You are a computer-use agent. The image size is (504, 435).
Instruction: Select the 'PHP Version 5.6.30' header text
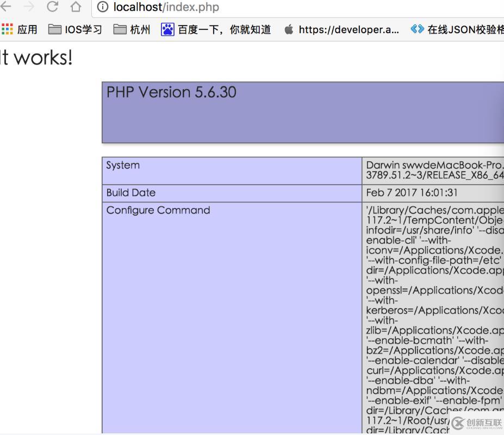(171, 92)
